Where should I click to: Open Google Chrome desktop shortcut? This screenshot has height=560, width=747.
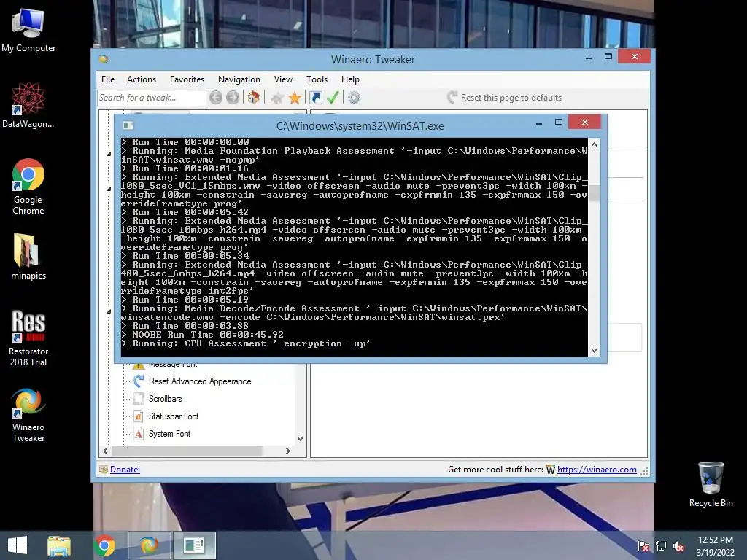click(28, 187)
